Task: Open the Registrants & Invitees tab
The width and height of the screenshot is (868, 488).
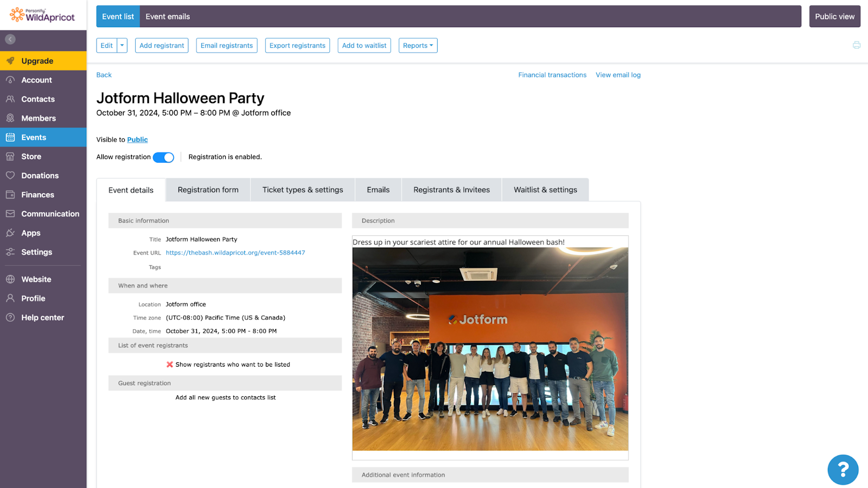Action: tap(451, 190)
